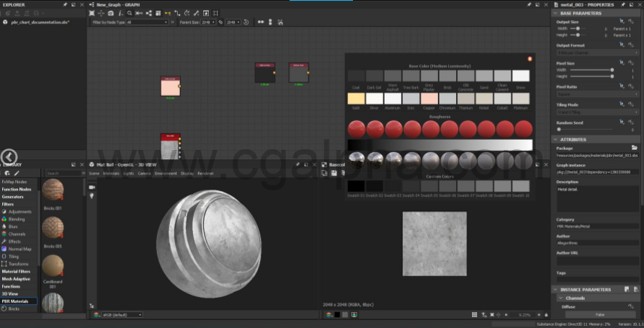Open Output Format dropdown

tap(596, 53)
